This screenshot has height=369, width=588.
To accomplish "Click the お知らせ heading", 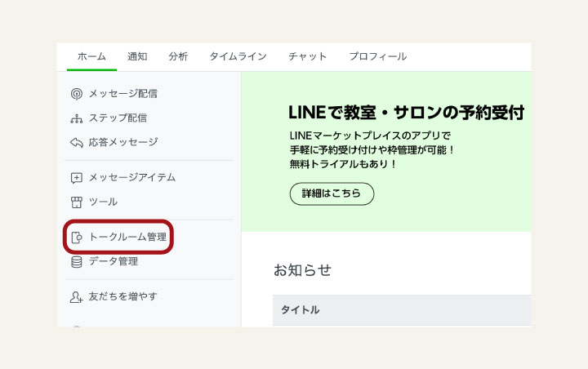I will pyautogui.click(x=303, y=270).
